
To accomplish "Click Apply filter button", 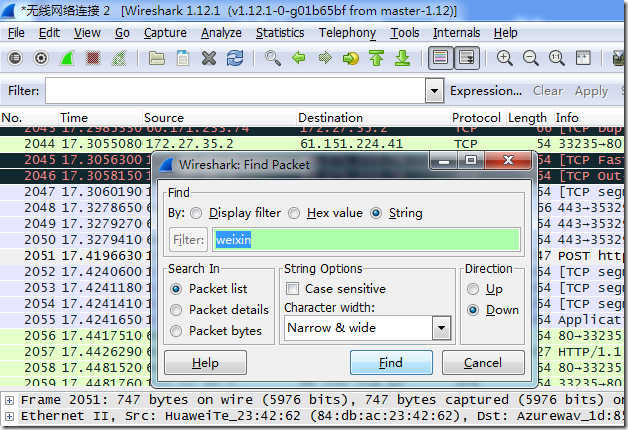I will click(592, 91).
